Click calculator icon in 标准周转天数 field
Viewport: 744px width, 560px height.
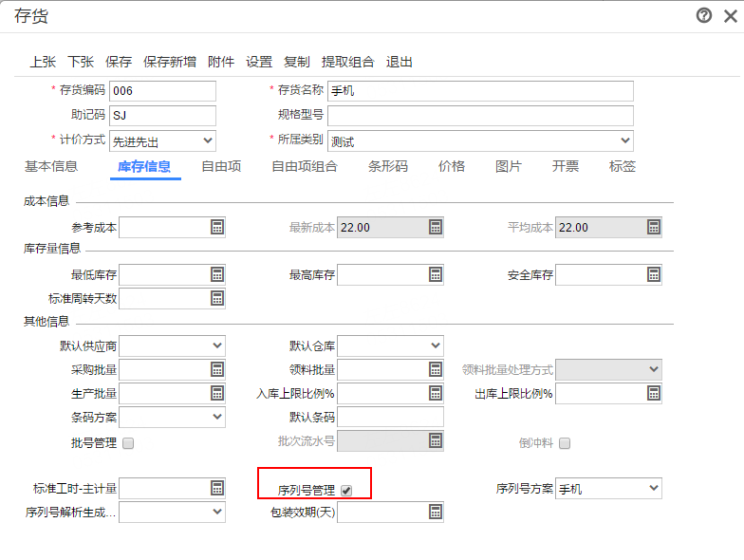(x=217, y=298)
